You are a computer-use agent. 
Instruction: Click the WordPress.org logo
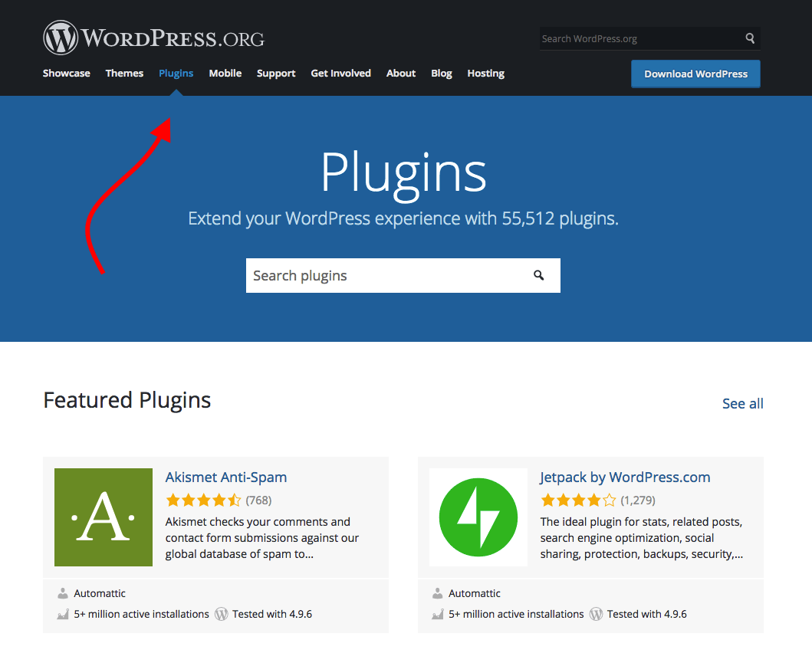pyautogui.click(x=153, y=38)
